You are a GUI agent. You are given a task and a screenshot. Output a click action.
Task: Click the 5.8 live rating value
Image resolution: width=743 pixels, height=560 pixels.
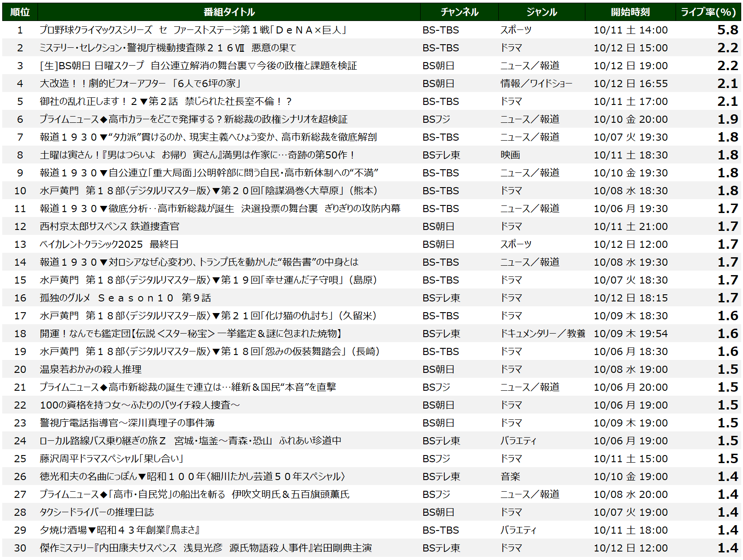[x=727, y=30]
